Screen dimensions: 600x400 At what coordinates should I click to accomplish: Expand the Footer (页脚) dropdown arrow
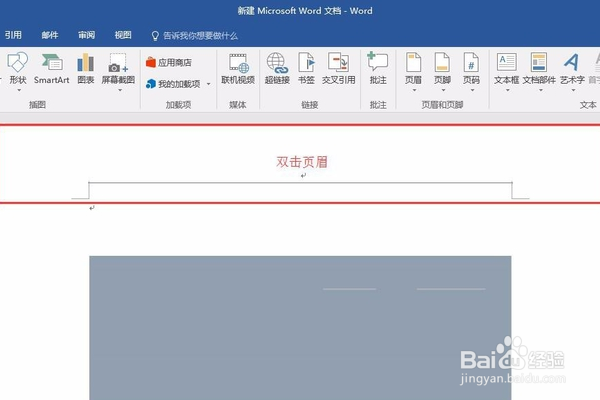pyautogui.click(x=443, y=90)
